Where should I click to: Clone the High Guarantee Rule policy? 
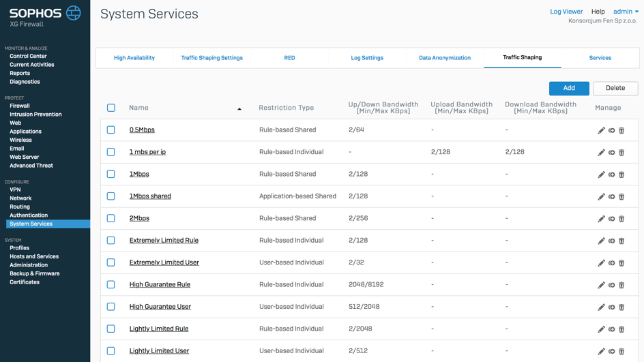(611, 285)
